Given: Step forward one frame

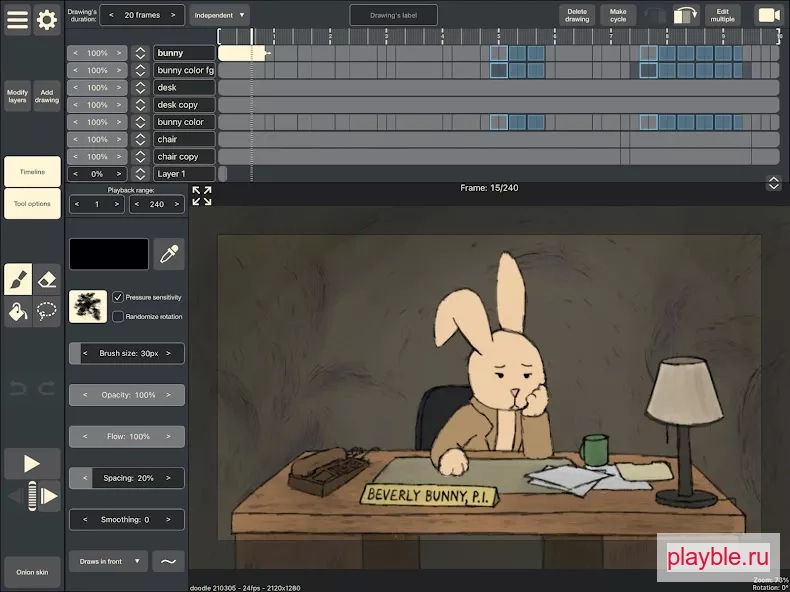Looking at the screenshot, I should [x=49, y=496].
